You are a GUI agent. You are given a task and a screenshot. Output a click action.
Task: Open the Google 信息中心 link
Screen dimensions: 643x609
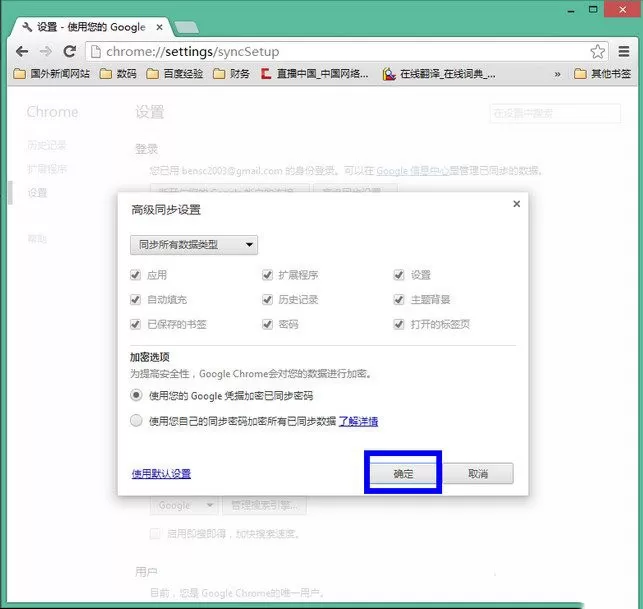pyautogui.click(x=413, y=171)
